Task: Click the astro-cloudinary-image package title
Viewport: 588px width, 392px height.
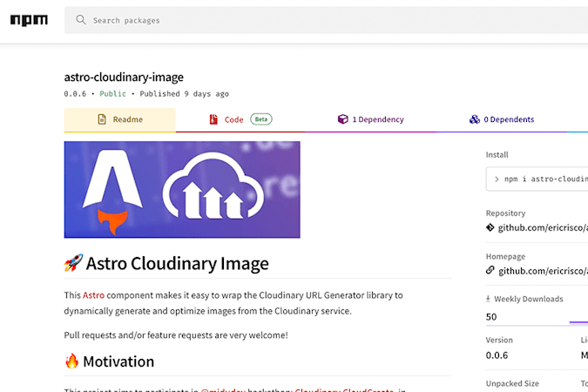Action: (124, 77)
